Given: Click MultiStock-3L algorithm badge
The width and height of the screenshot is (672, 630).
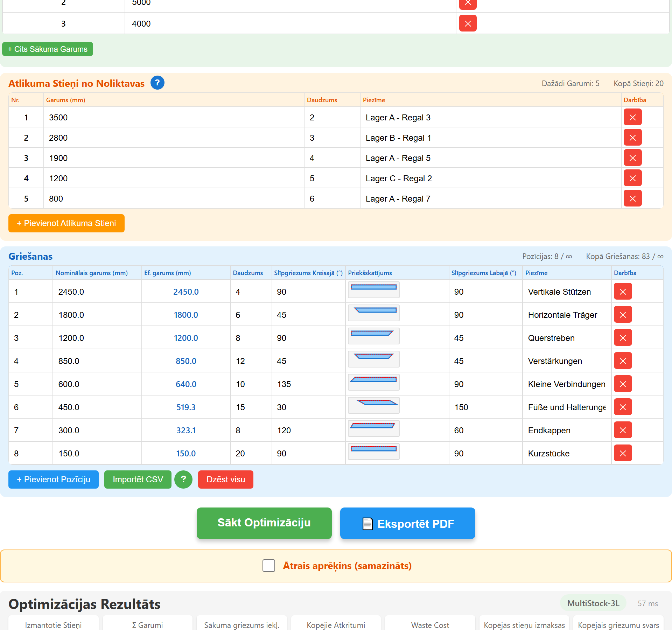Looking at the screenshot, I should point(593,603).
